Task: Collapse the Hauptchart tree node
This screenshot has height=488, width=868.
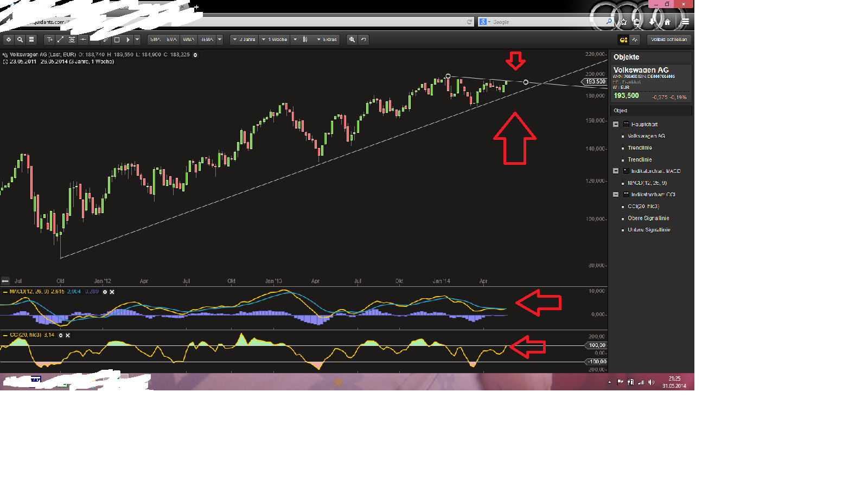Action: 616,124
